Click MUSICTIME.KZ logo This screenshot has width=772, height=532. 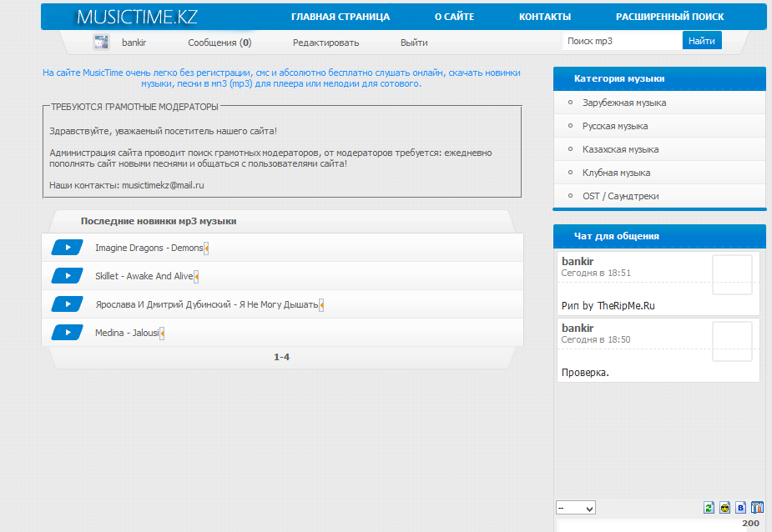coord(137,18)
